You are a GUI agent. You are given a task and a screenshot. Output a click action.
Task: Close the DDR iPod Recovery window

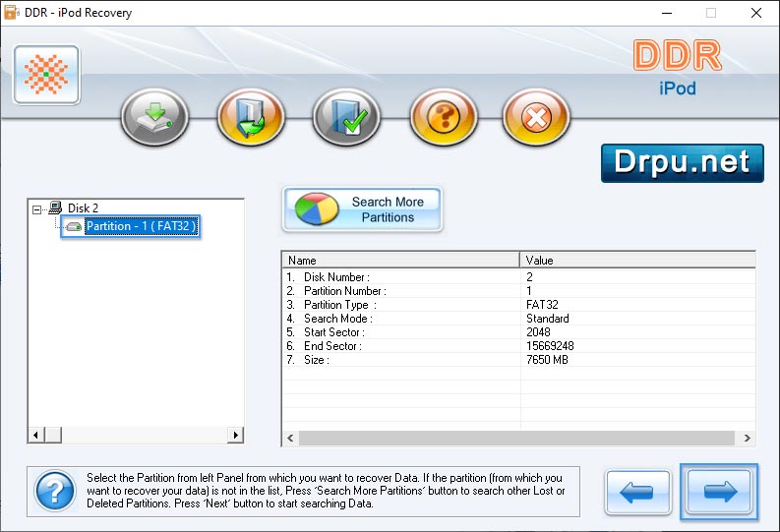[756, 13]
